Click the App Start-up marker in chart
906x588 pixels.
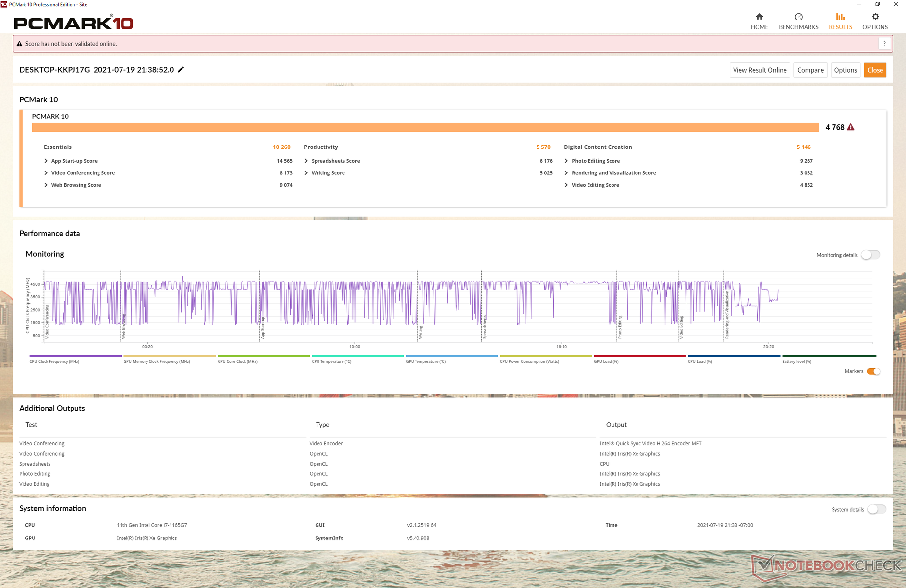263,327
